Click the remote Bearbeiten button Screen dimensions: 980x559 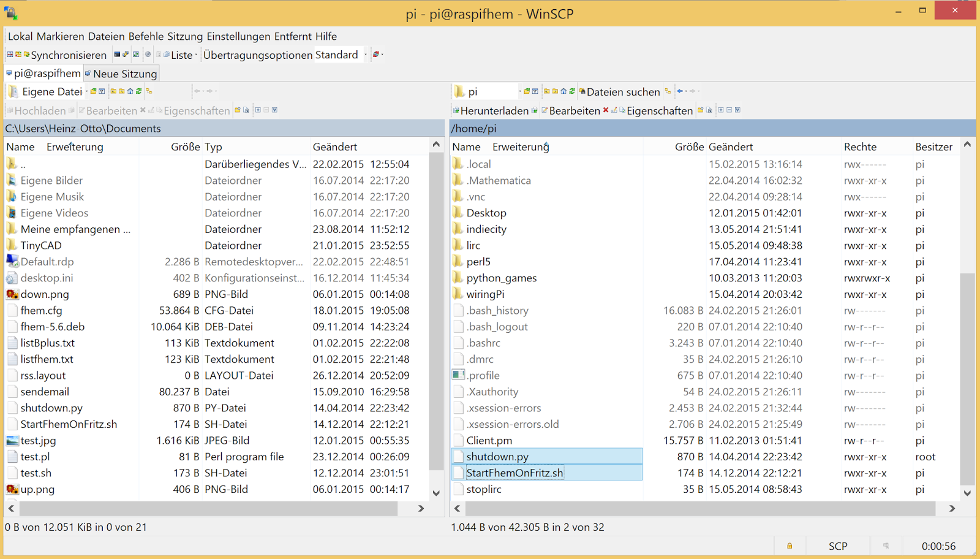(570, 111)
